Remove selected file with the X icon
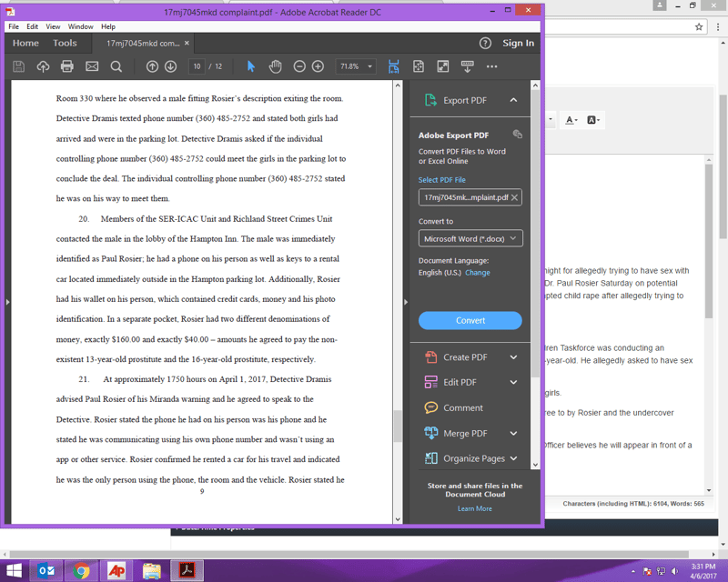The image size is (728, 582). coord(514,197)
